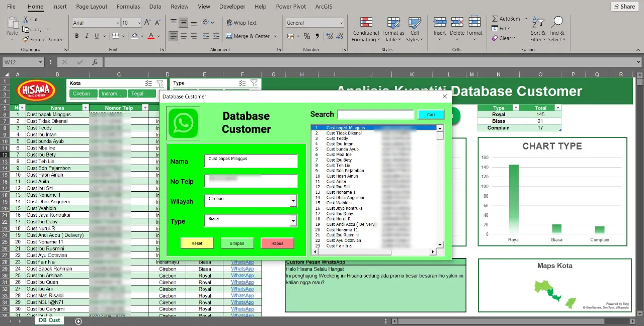Screen dimensions: 644x326
Task: Add a new sheet with plus icon
Action: tap(78, 320)
